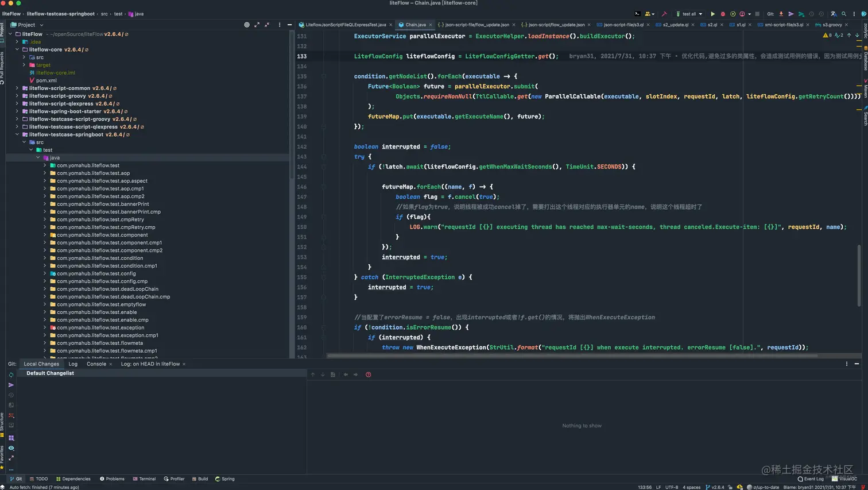This screenshot has width=868, height=490.
Task: Toggle View Options eye icon in Git panel
Action: 11,448
